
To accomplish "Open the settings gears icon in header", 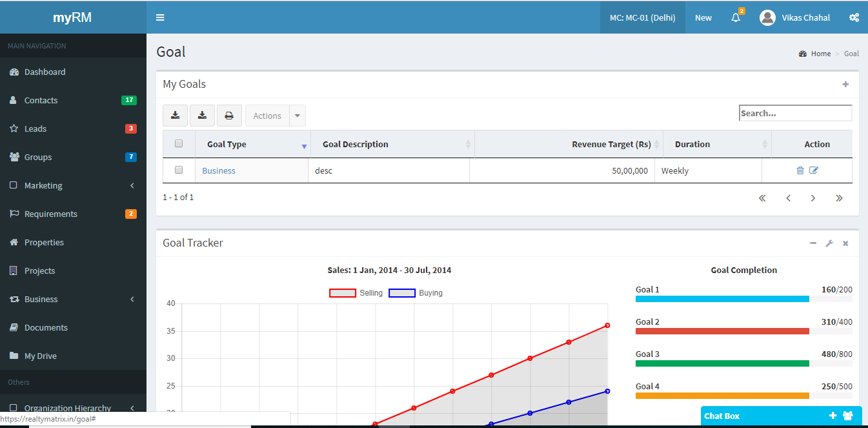I will click(854, 17).
